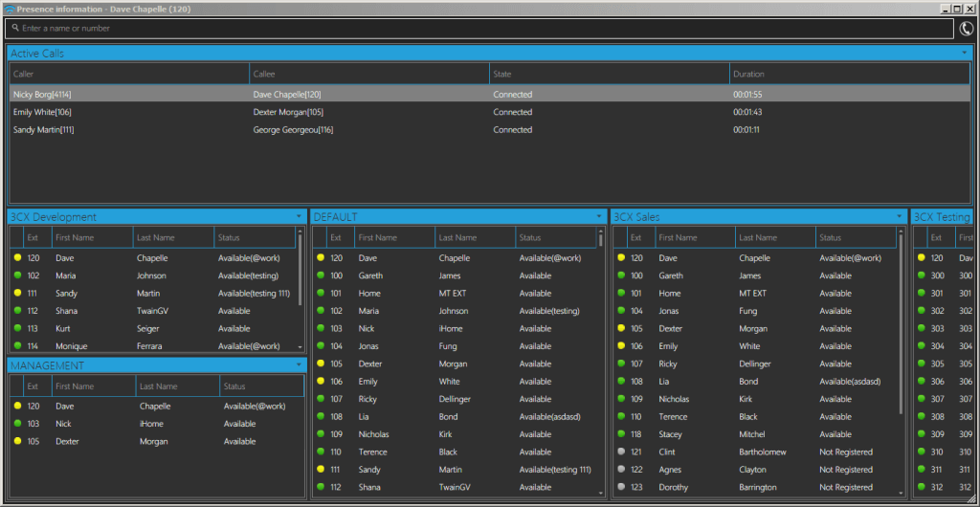Click the phone dial icon beside search
The image size is (980, 507).
click(967, 29)
